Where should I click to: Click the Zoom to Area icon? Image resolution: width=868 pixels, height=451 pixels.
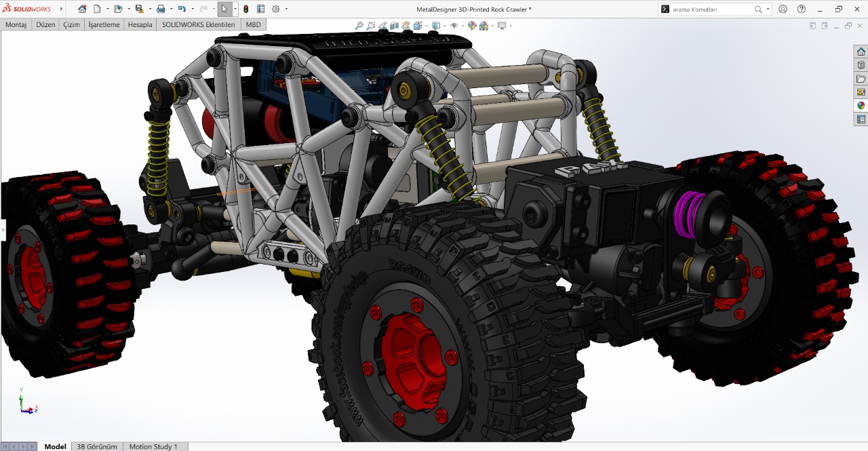click(x=371, y=26)
